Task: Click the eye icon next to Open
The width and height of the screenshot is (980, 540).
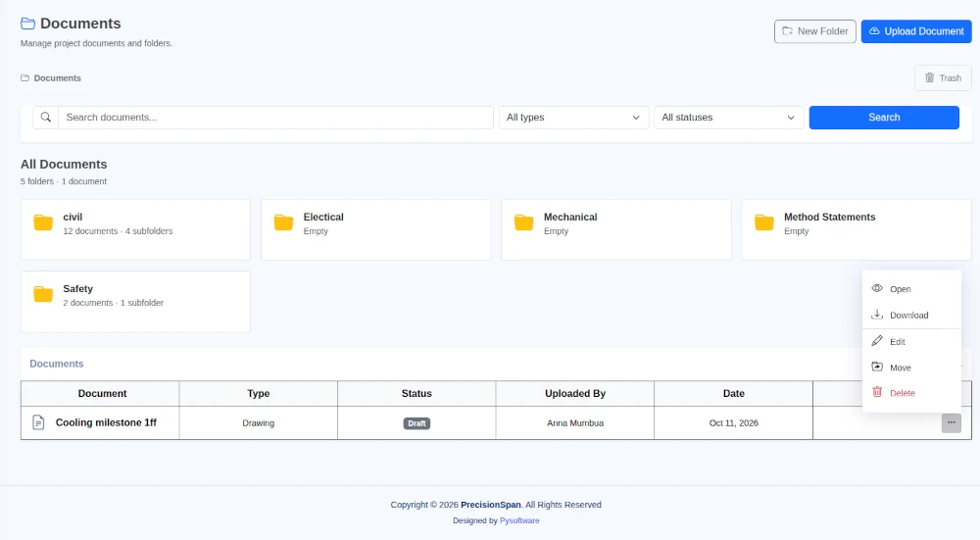Action: point(877,288)
